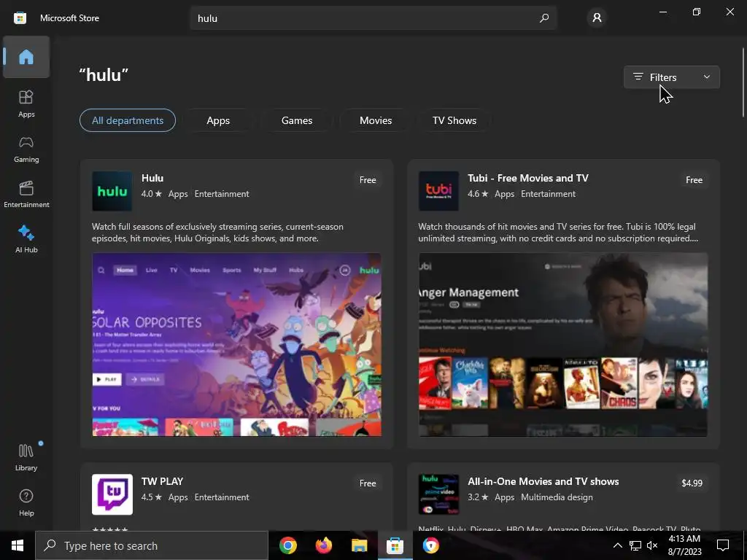Image resolution: width=747 pixels, height=560 pixels.
Task: Click the Entertainment label on Tubi card
Action: coord(548,194)
